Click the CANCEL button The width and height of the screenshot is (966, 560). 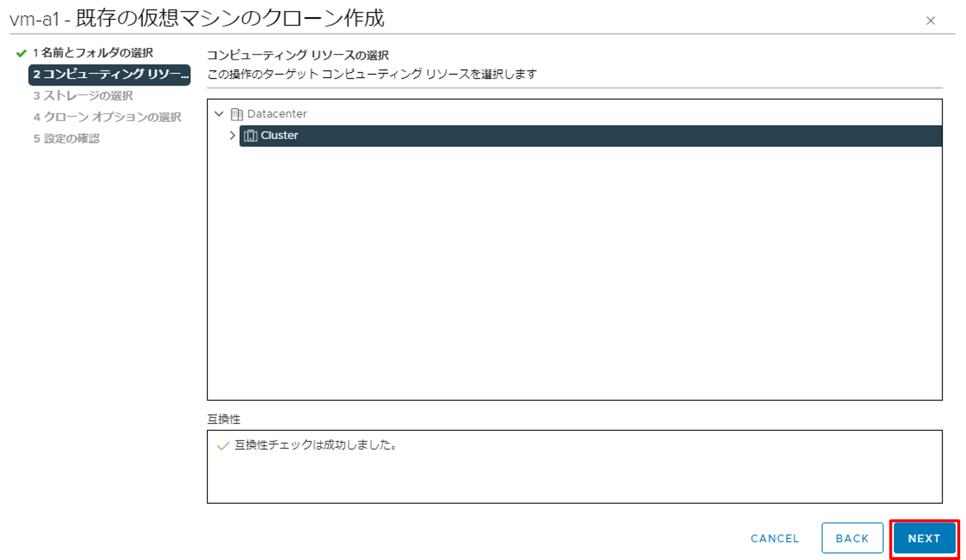(x=775, y=539)
